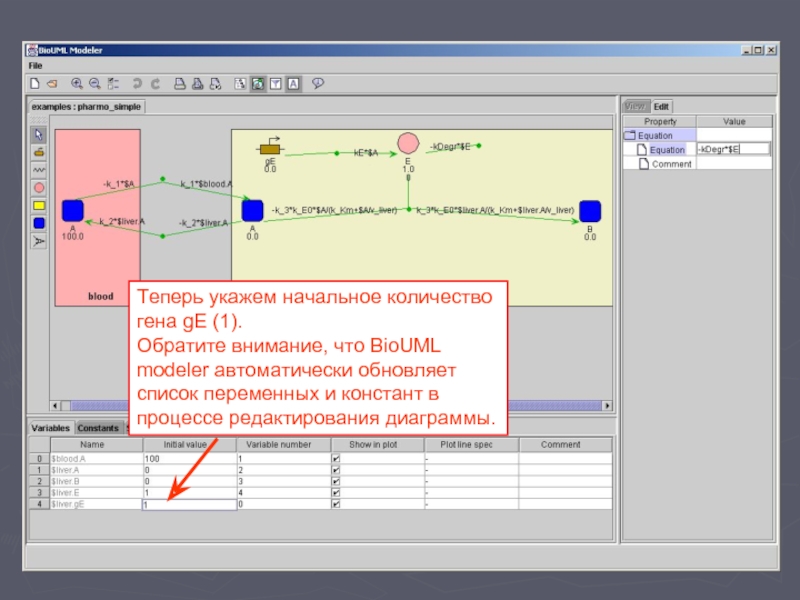Switch to the Constants tab
Image resolution: width=800 pixels, height=600 pixels.
click(x=98, y=428)
